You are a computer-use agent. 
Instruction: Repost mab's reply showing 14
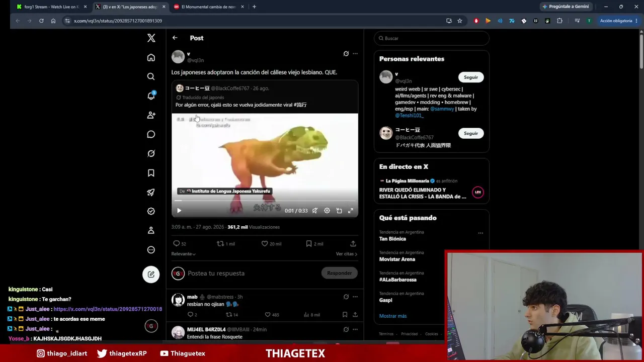pos(232,315)
